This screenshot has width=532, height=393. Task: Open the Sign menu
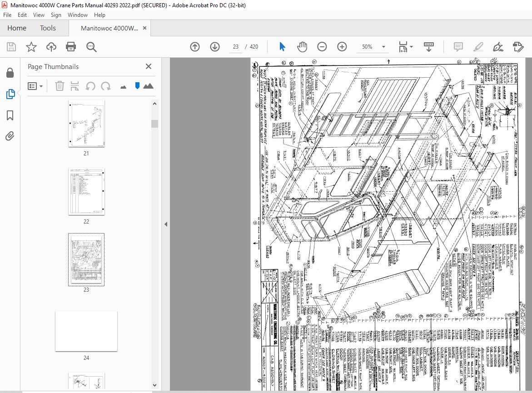[x=56, y=15]
